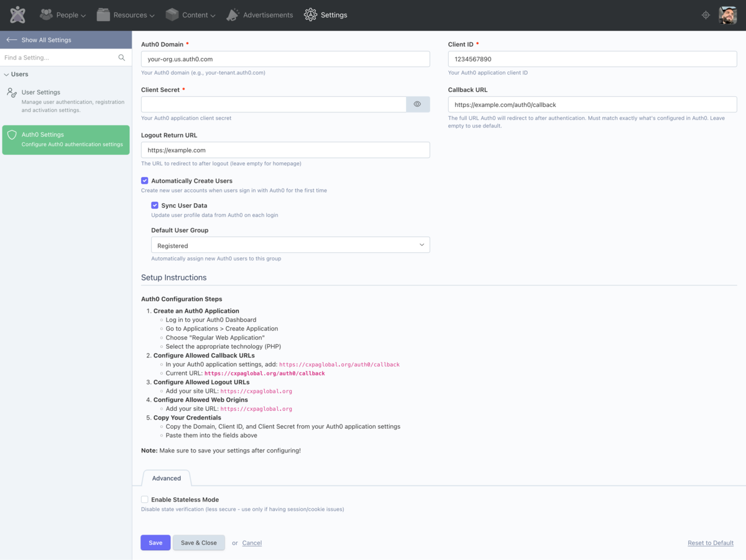Click the Auth0 Configuration Steps heading
Screen dimensions: 746x560
tap(182, 299)
